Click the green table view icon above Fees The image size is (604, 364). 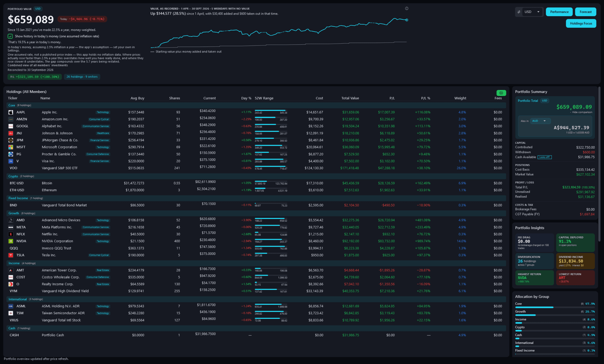point(501,93)
